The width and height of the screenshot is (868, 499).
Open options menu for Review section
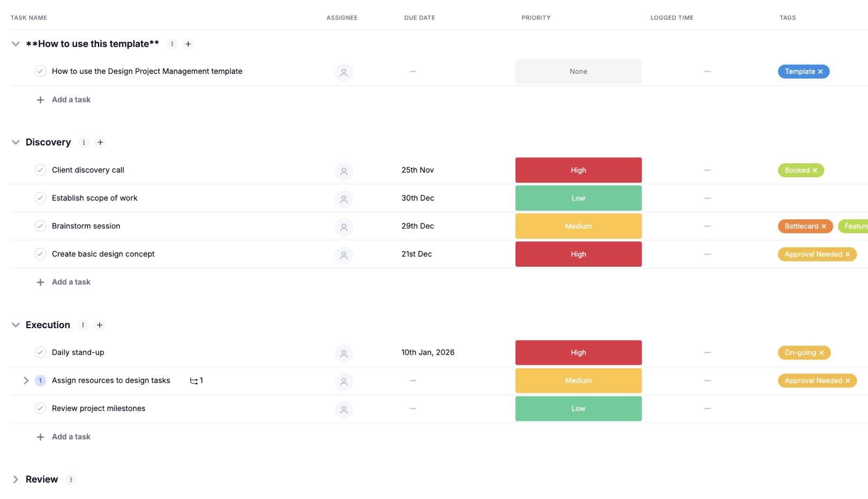(71, 480)
